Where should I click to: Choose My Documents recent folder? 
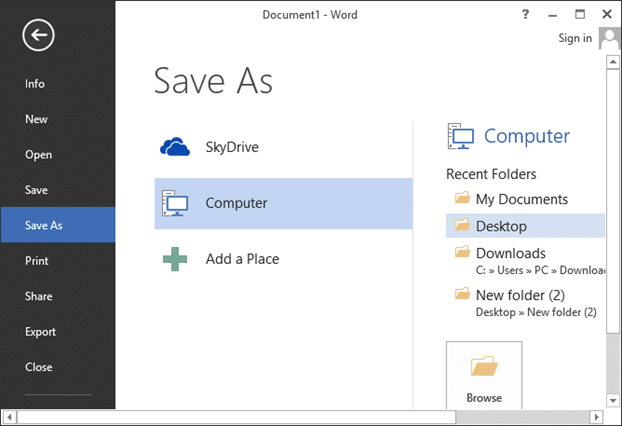tap(526, 199)
